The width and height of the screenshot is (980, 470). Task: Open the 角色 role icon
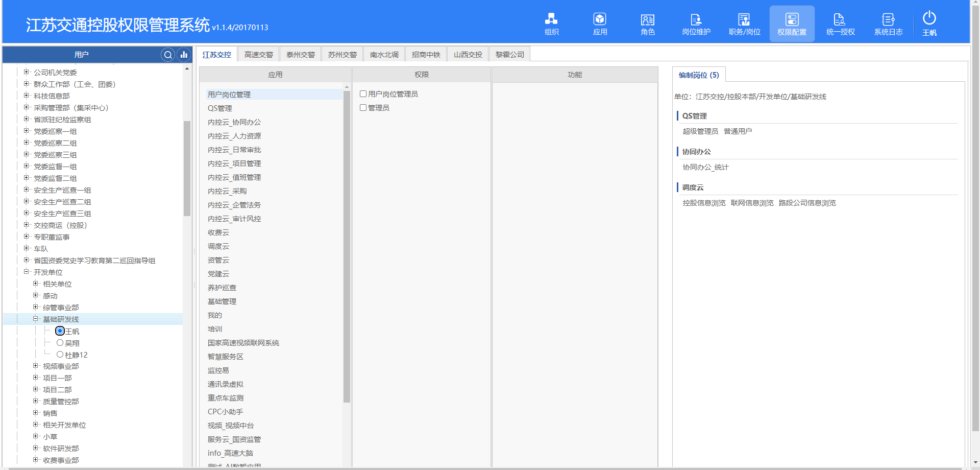[648, 24]
